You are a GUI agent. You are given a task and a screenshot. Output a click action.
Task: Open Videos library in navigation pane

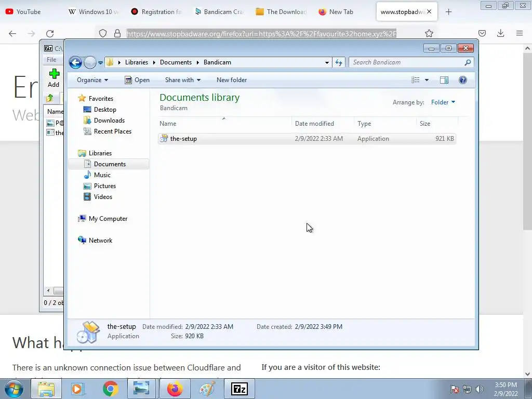[x=103, y=197]
